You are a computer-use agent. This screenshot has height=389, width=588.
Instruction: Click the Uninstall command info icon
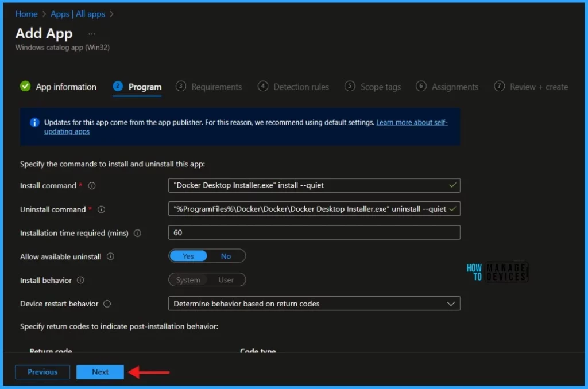tap(101, 209)
